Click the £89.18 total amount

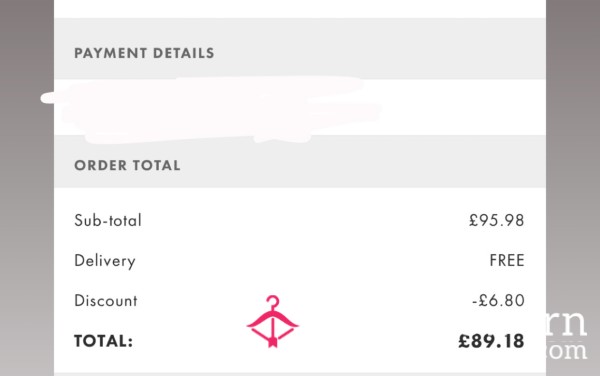point(491,341)
